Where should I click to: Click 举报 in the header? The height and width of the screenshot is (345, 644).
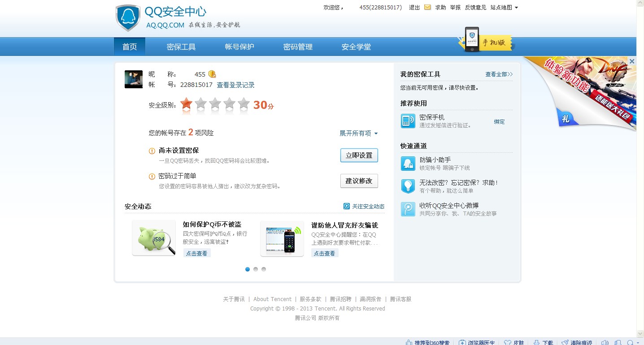pos(455,8)
